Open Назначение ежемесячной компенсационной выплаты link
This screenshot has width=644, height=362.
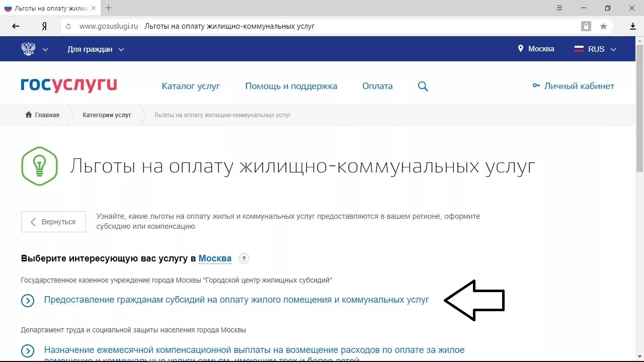[x=254, y=354]
